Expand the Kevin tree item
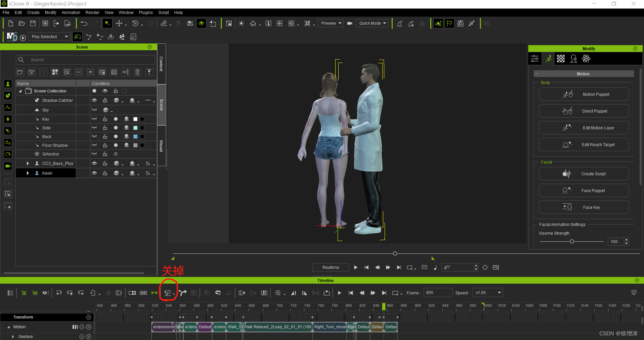Viewport: 644px width, 340px height. coord(28,173)
